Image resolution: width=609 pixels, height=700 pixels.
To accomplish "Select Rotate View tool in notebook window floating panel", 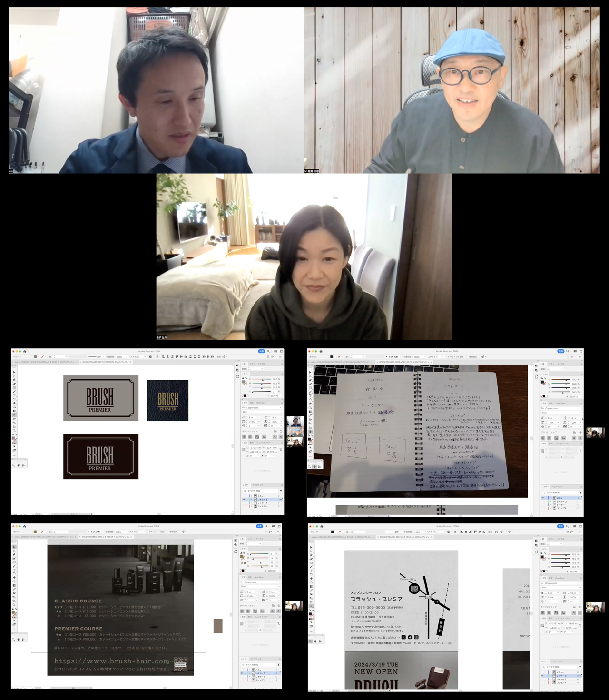I will point(319,466).
